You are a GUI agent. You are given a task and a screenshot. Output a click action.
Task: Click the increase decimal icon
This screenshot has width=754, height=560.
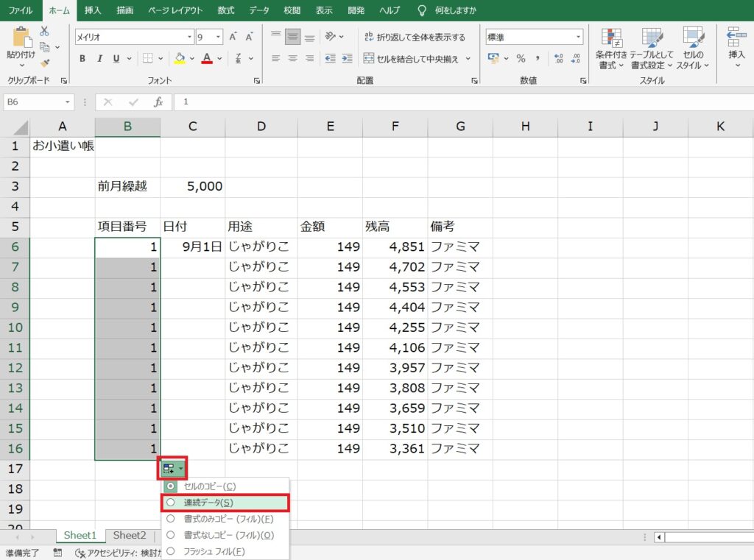click(559, 59)
